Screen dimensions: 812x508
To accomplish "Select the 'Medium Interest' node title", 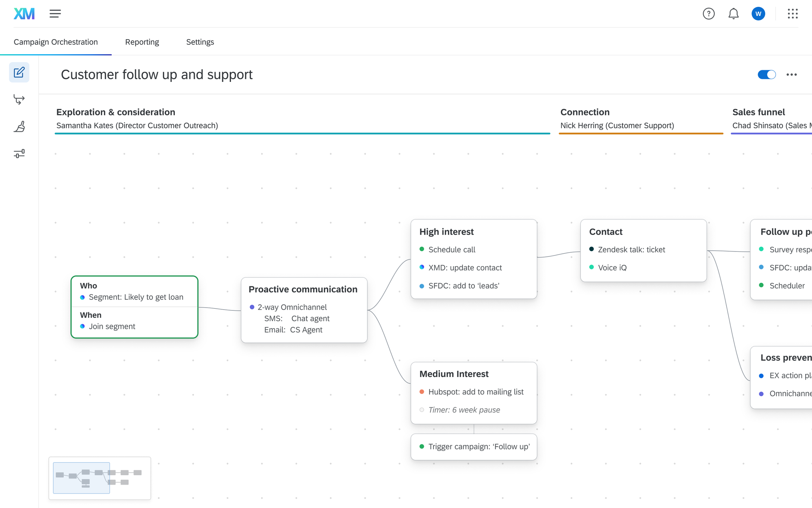I will coord(454,374).
